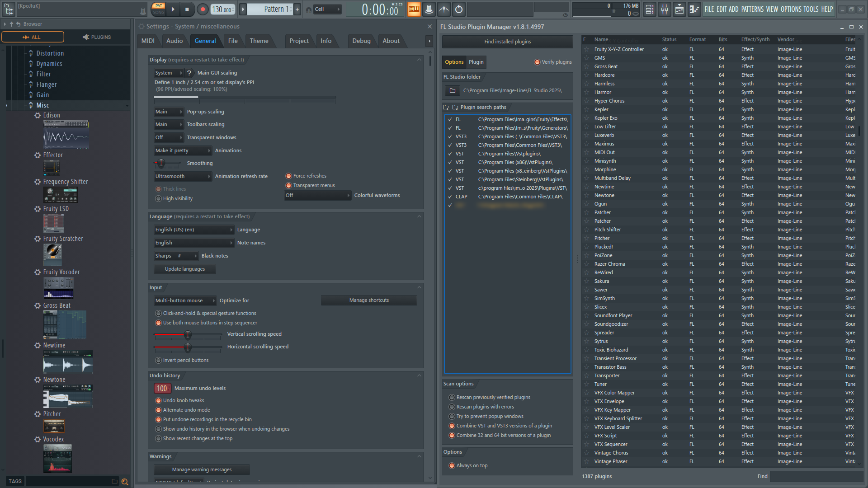Toggle Always on top option
Image resolution: width=868 pixels, height=488 pixels.
point(452,466)
